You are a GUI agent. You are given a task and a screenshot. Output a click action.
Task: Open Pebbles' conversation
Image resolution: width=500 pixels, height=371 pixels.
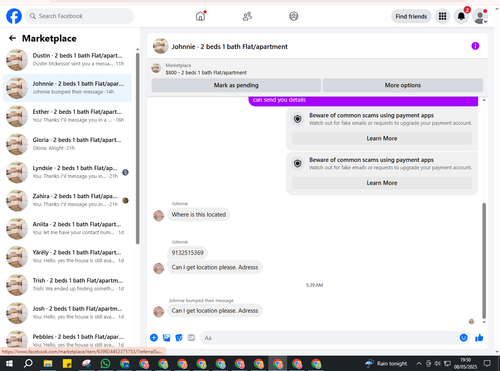[x=67, y=339]
